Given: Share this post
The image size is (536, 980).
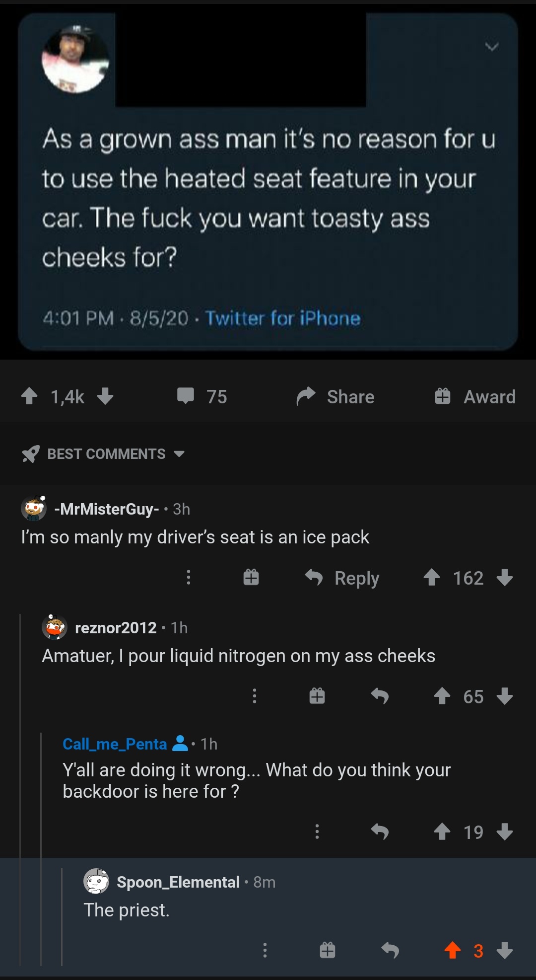Looking at the screenshot, I should tap(335, 396).
